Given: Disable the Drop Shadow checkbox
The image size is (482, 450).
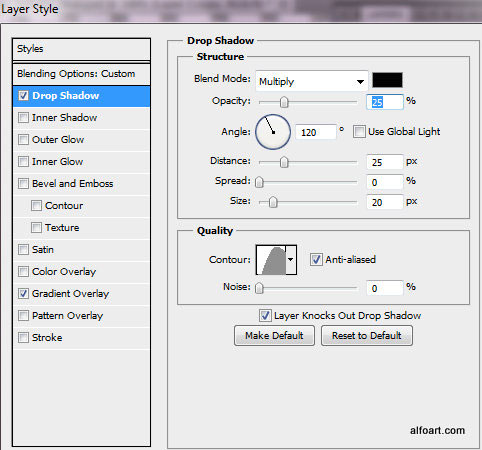Looking at the screenshot, I should click(x=23, y=96).
